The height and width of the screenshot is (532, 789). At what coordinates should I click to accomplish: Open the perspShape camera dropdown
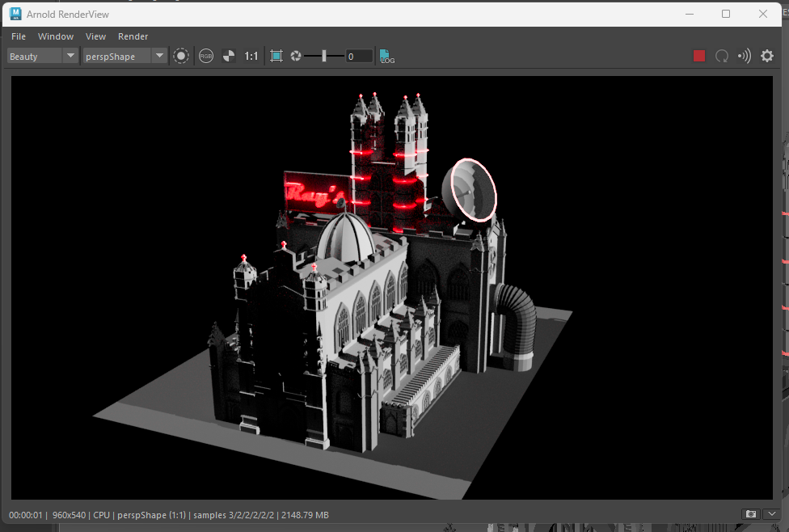[x=124, y=56]
